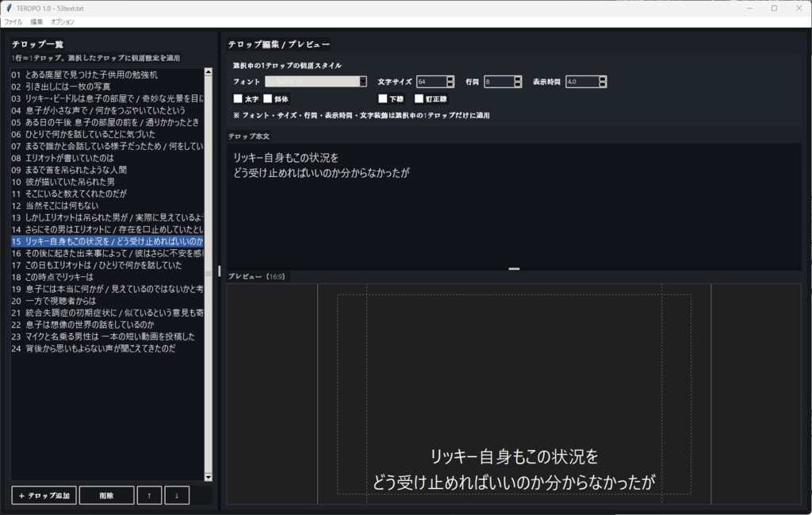Enable the 斜体 italic checkbox
This screenshot has height=515, width=812.
(x=267, y=98)
